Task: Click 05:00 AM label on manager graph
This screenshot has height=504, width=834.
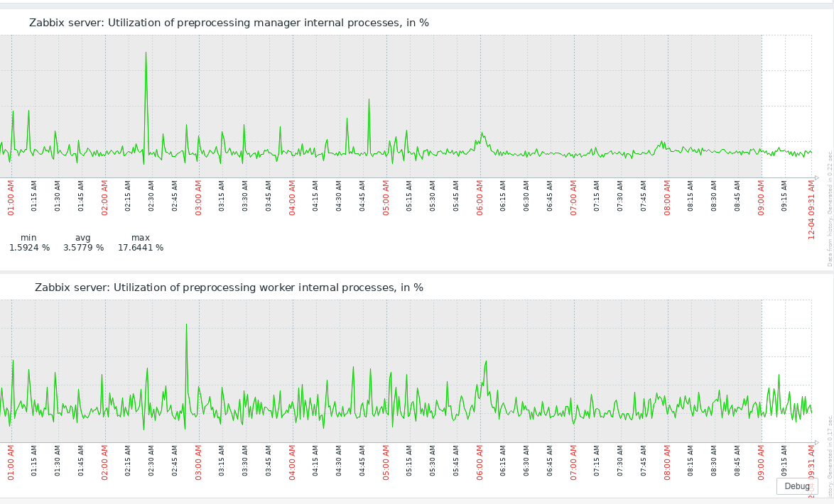Action: pyautogui.click(x=386, y=198)
